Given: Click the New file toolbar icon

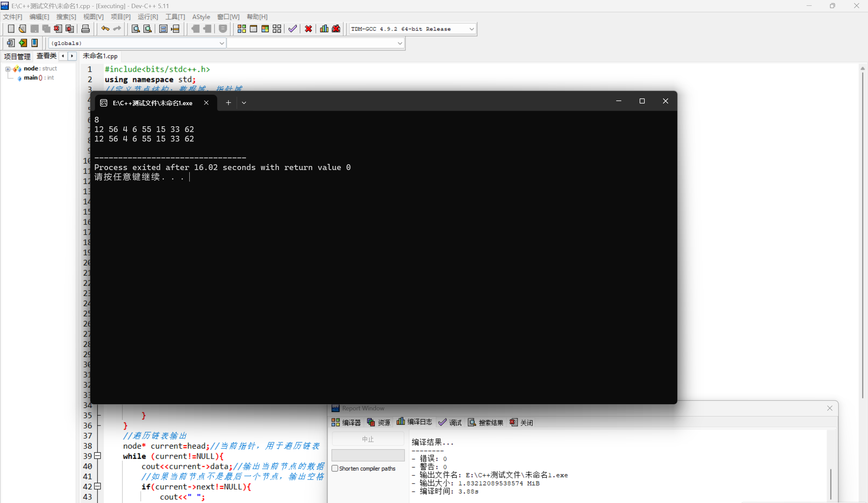Looking at the screenshot, I should pos(11,29).
